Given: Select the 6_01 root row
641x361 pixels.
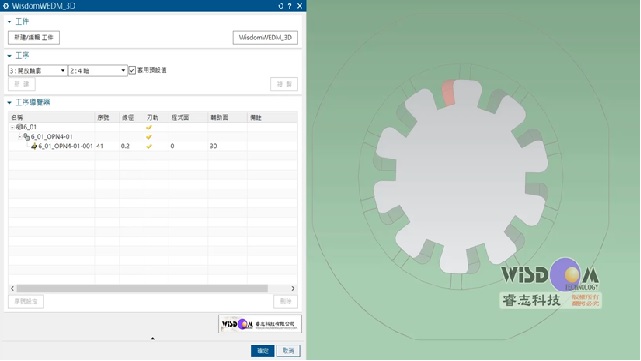Looking at the screenshot, I should click(153, 127).
